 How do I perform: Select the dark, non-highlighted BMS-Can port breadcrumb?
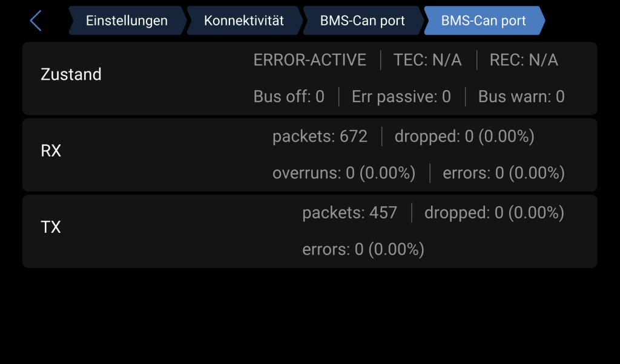click(362, 21)
